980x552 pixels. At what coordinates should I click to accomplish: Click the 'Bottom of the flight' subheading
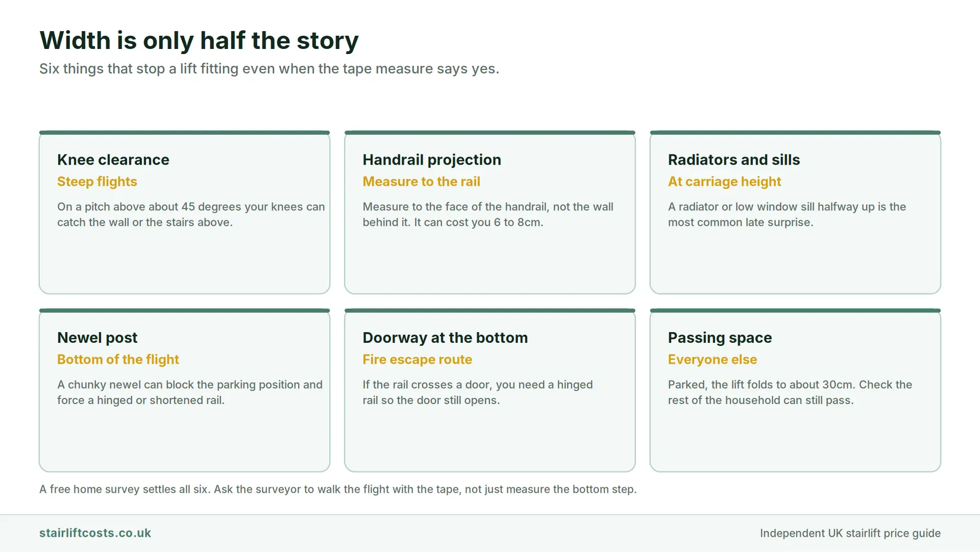tap(118, 360)
